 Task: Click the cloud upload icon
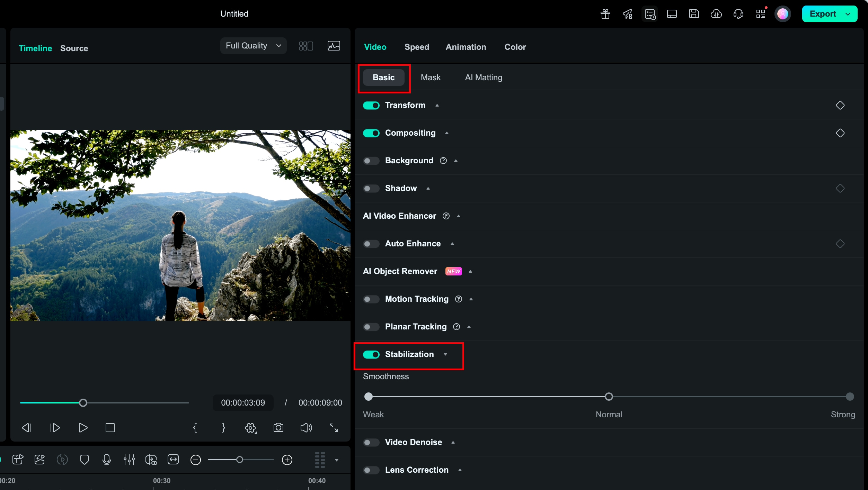716,14
